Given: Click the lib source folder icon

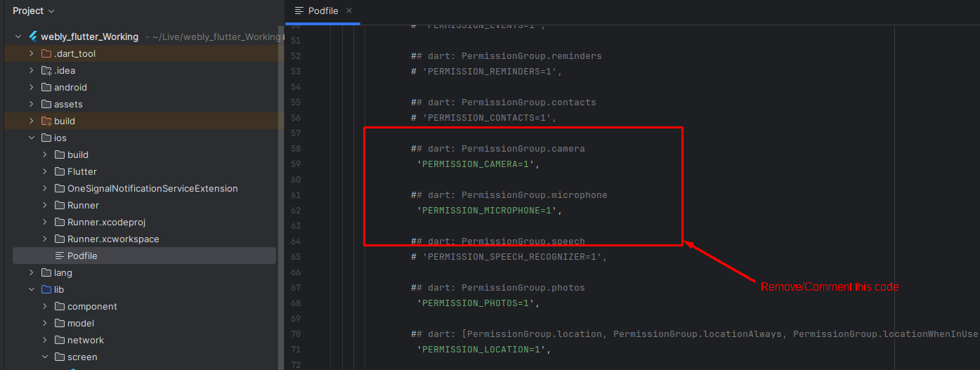Looking at the screenshot, I should point(46,290).
